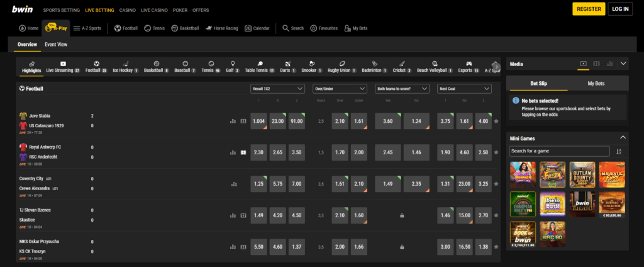Select the Cricket sport filter
The height and width of the screenshot is (267, 644).
tap(402, 67)
